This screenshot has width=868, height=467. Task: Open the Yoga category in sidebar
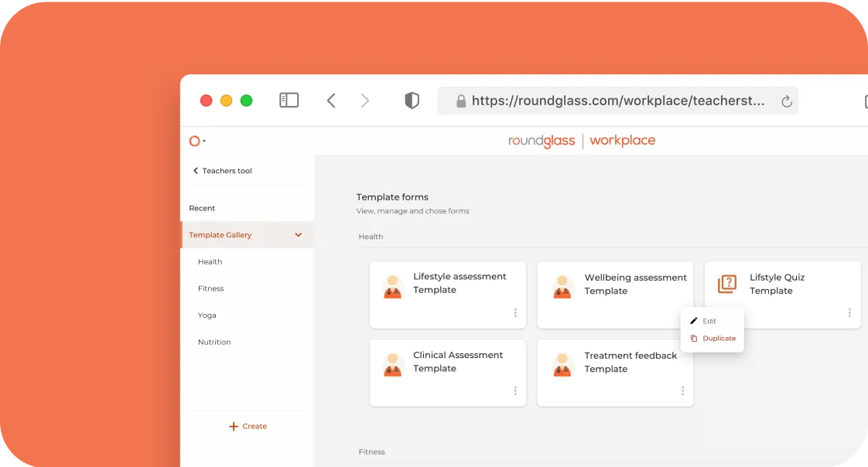207,315
